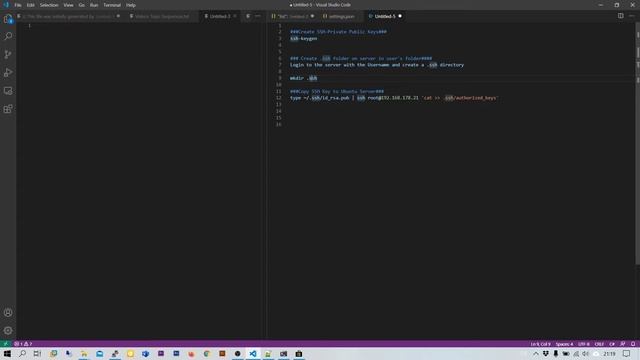Open File Explorer from the taskbar
640x360 pixels.
pyautogui.click(x=84, y=353)
